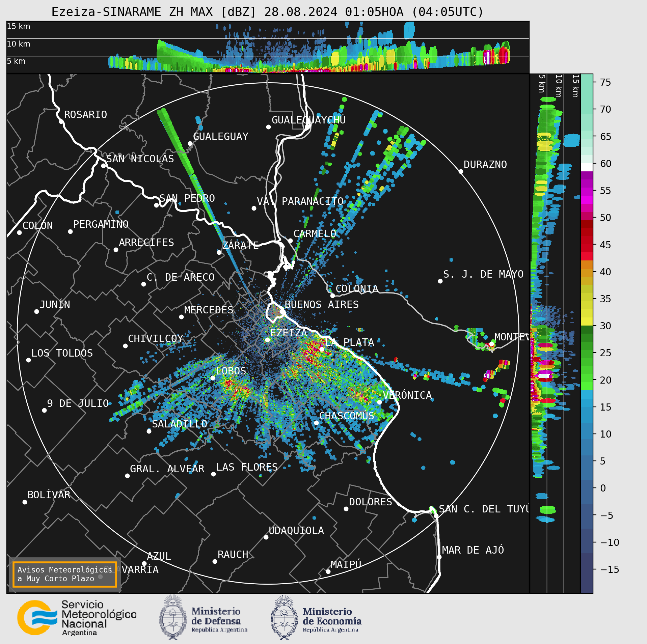The image size is (647, 644).
Task: Click the Ministerio de Defensa text
Action: tap(219, 620)
